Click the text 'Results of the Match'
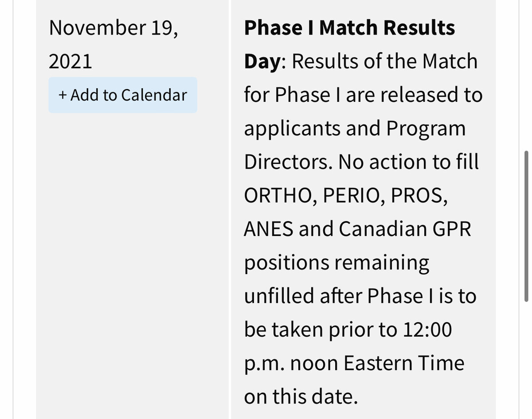The width and height of the screenshot is (532, 419). pyautogui.click(x=385, y=62)
